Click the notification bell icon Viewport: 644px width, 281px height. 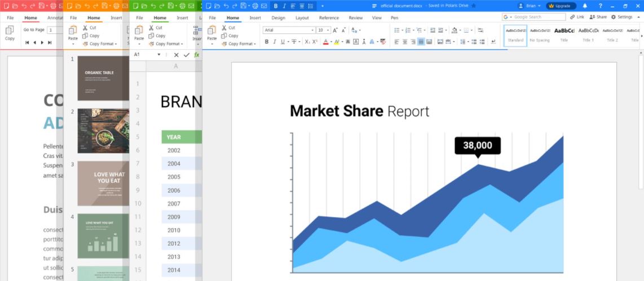click(x=585, y=6)
